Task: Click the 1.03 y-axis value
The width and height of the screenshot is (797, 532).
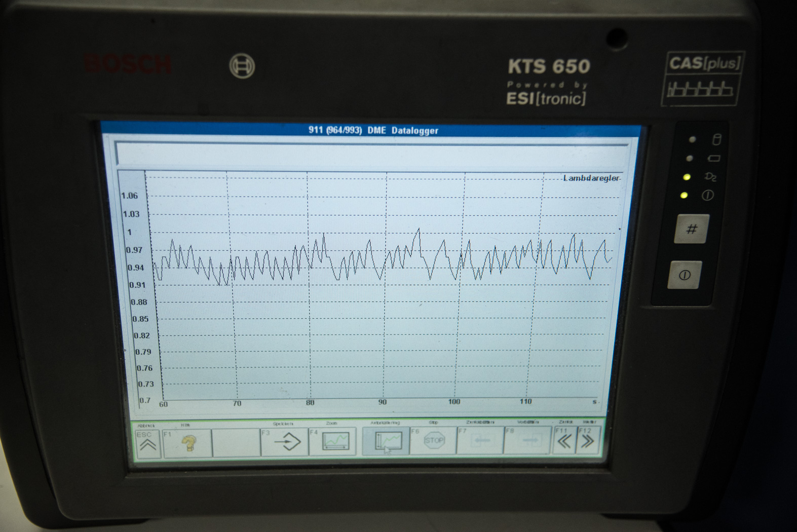Action: click(x=131, y=214)
